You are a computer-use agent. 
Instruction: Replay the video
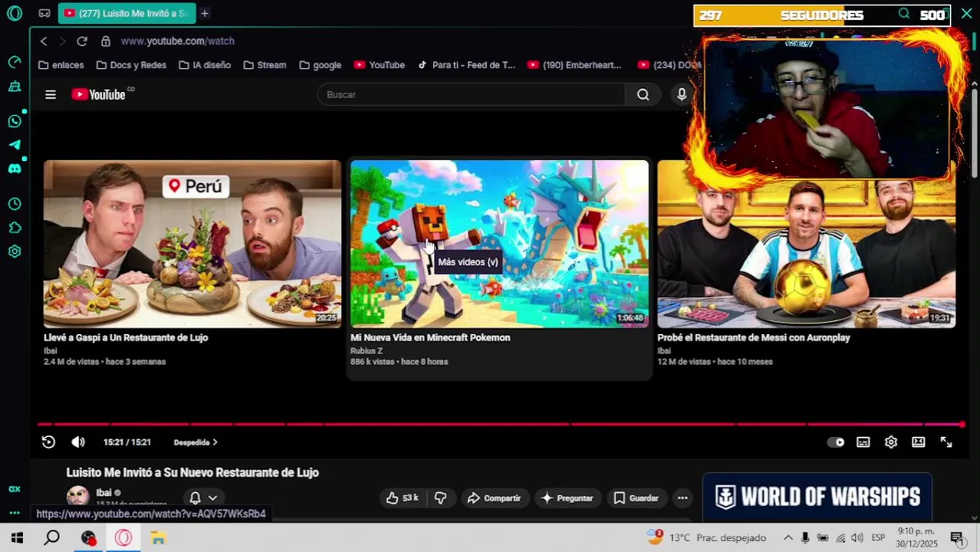coord(48,442)
